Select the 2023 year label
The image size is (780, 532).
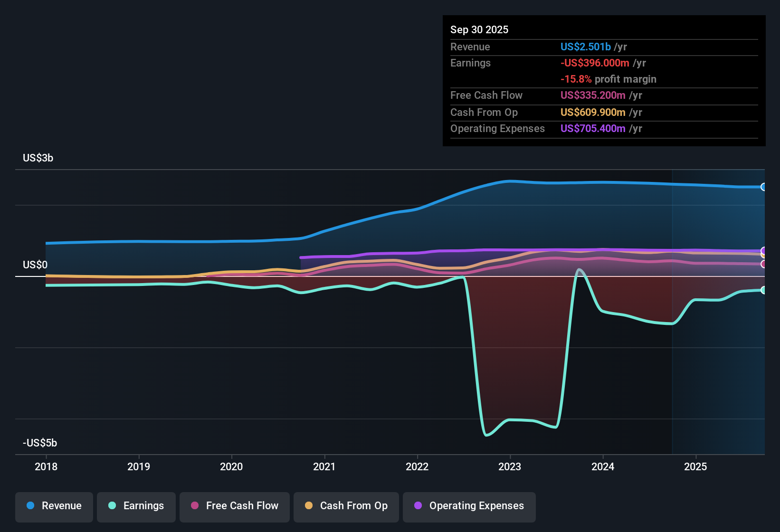509,467
